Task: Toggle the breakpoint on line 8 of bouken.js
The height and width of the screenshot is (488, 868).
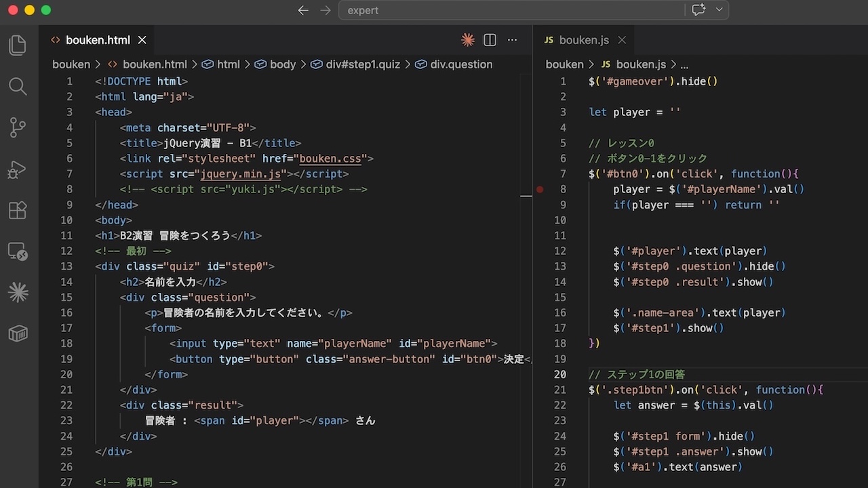Action: click(540, 189)
